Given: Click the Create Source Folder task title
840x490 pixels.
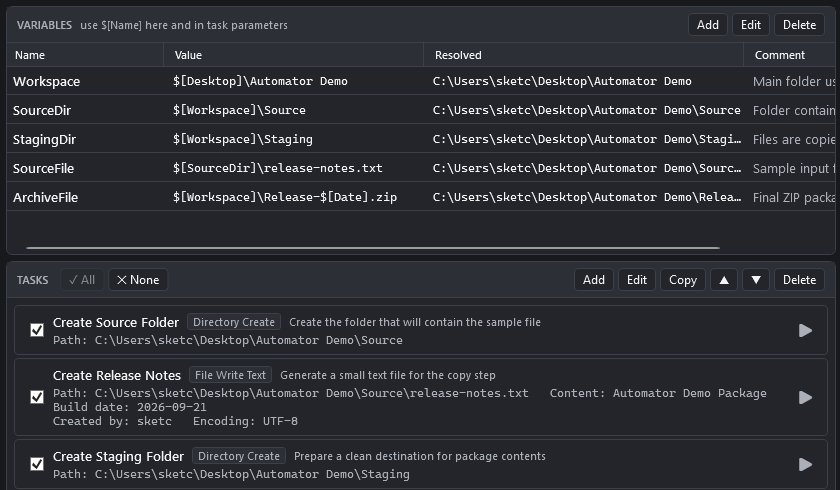Looking at the screenshot, I should pos(116,322).
